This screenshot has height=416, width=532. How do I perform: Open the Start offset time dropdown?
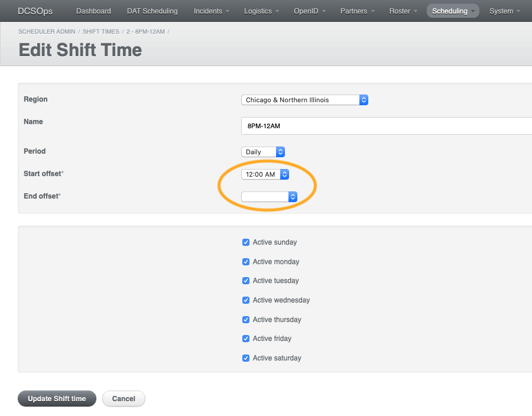coord(265,174)
